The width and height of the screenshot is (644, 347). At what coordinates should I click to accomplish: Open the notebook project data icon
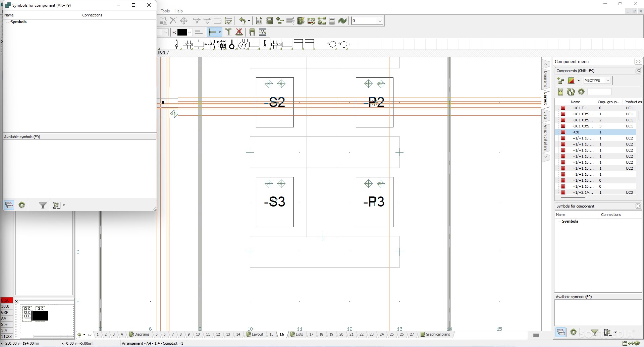click(x=269, y=21)
